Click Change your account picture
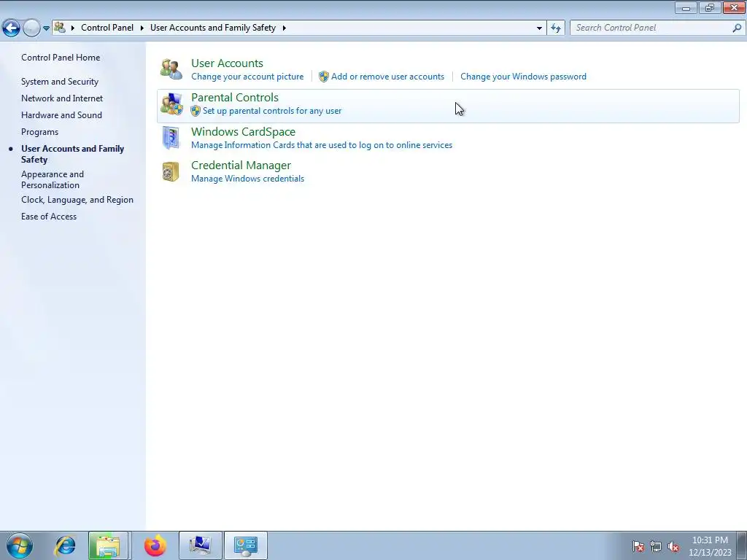 point(247,77)
